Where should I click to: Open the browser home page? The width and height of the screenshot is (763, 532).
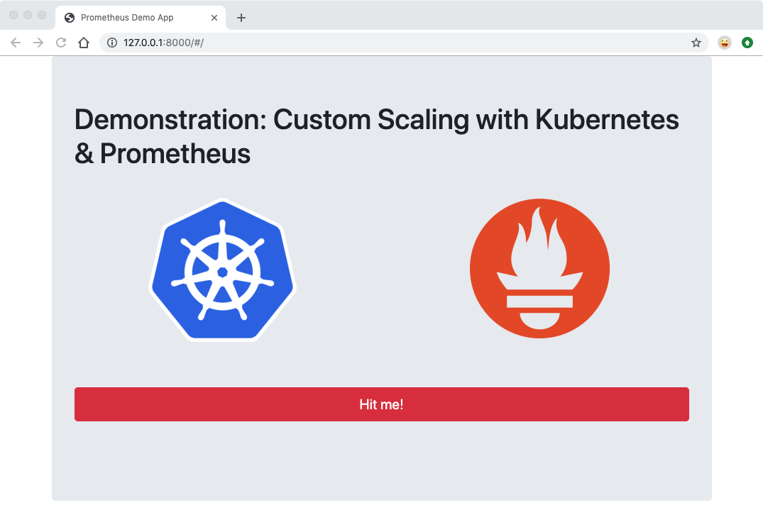tap(84, 43)
